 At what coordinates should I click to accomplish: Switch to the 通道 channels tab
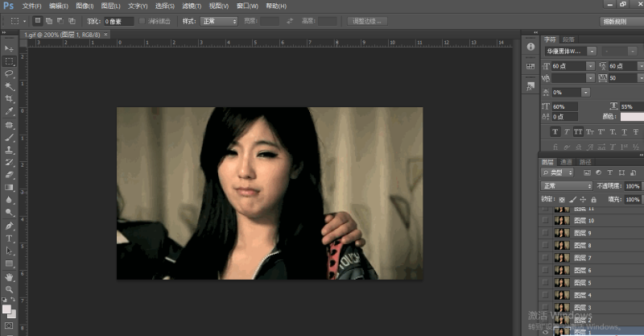pyautogui.click(x=567, y=162)
